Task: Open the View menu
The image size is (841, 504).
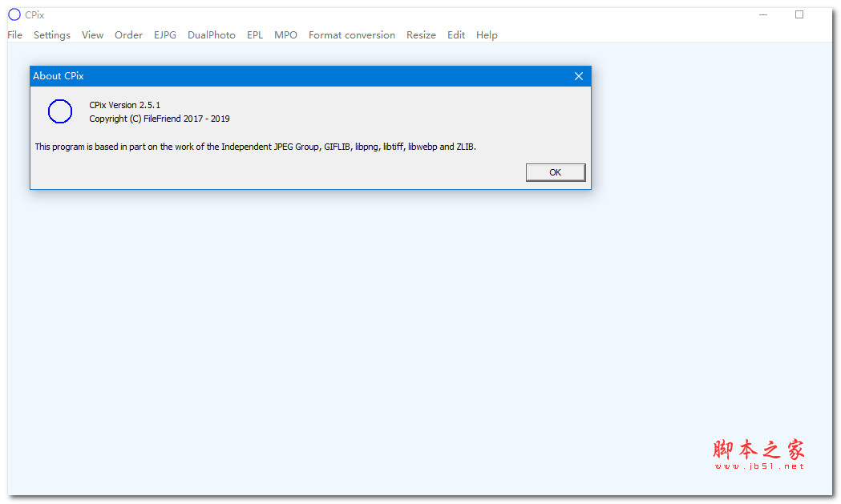Action: click(92, 34)
